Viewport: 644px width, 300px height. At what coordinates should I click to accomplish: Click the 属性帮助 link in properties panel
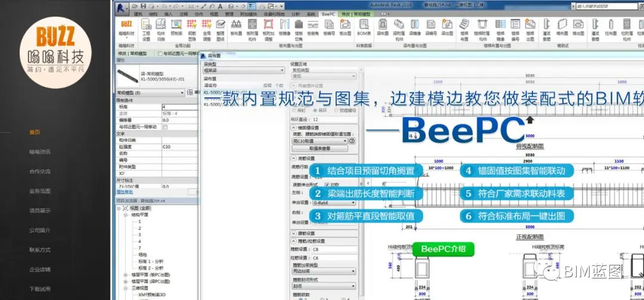(125, 191)
